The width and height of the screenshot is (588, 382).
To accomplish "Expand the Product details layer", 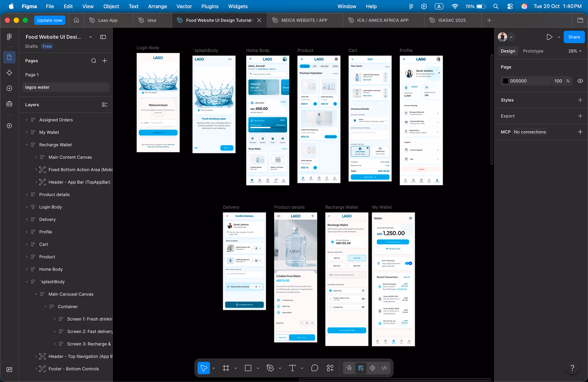I will click(x=27, y=194).
